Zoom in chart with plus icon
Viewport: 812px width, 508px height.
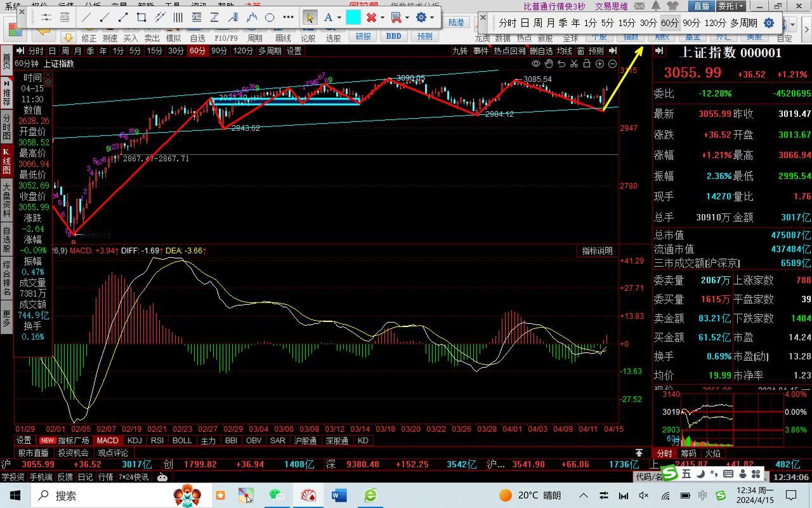coord(599,63)
